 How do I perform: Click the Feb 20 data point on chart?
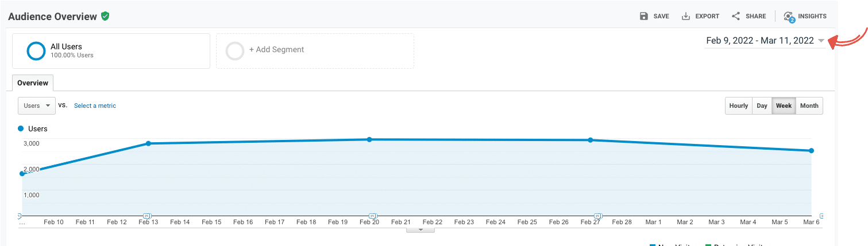tap(369, 139)
